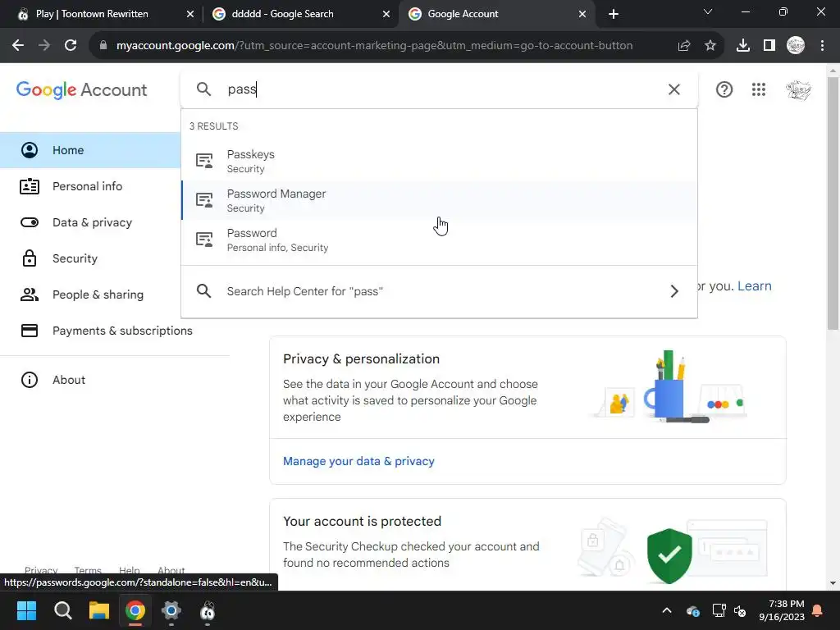Click the myaccount.google.com address bar
The width and height of the screenshot is (840, 630).
point(374,46)
